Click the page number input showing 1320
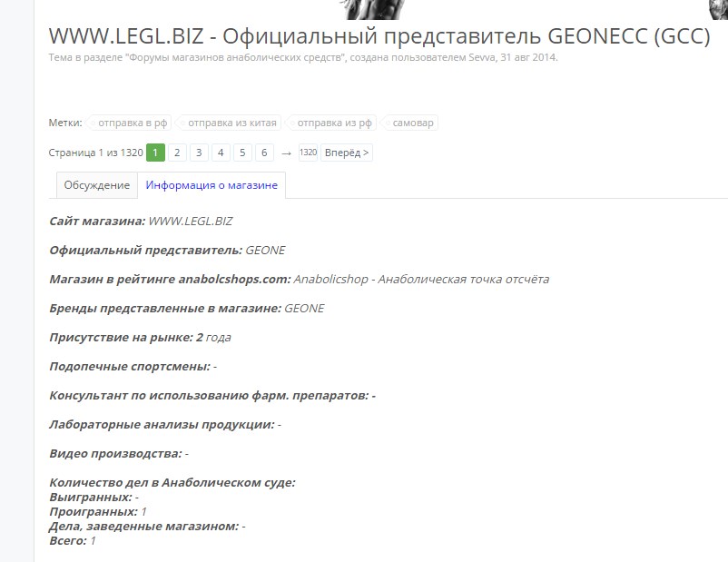This screenshot has width=728, height=562. 307,153
